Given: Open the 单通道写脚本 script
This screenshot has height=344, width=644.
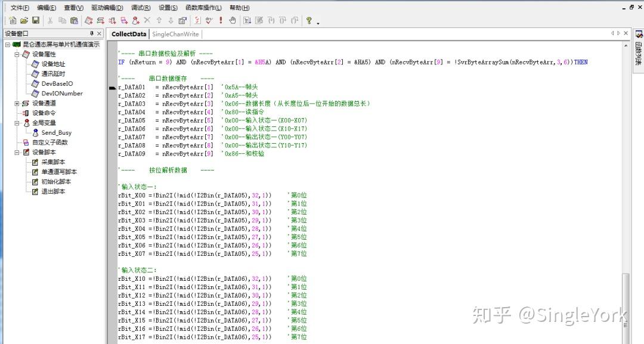Looking at the screenshot, I should click(x=59, y=172).
